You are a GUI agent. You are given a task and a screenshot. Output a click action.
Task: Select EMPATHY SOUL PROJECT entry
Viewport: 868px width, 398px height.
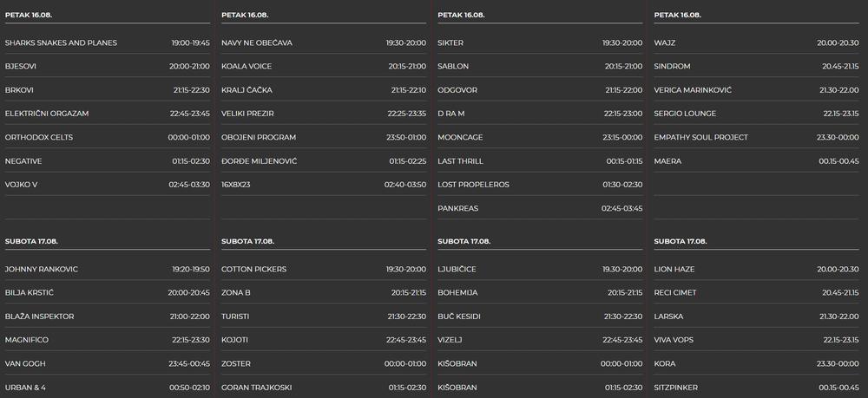point(700,137)
